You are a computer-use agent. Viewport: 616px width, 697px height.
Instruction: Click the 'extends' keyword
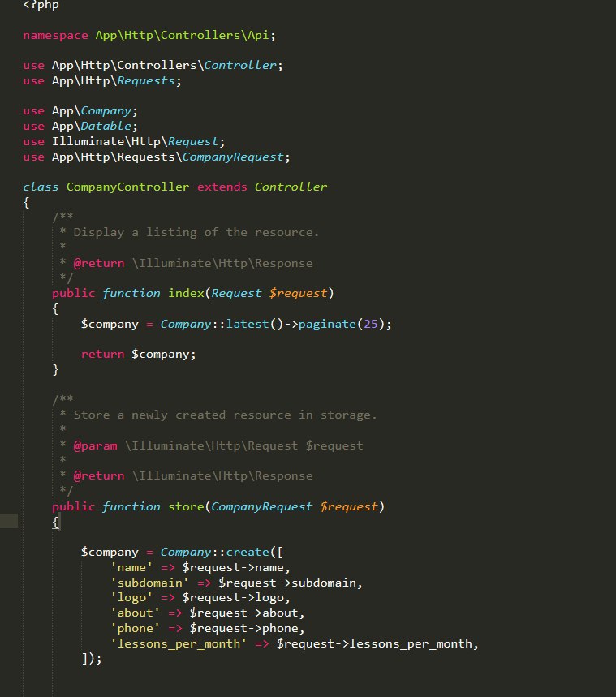click(x=222, y=187)
